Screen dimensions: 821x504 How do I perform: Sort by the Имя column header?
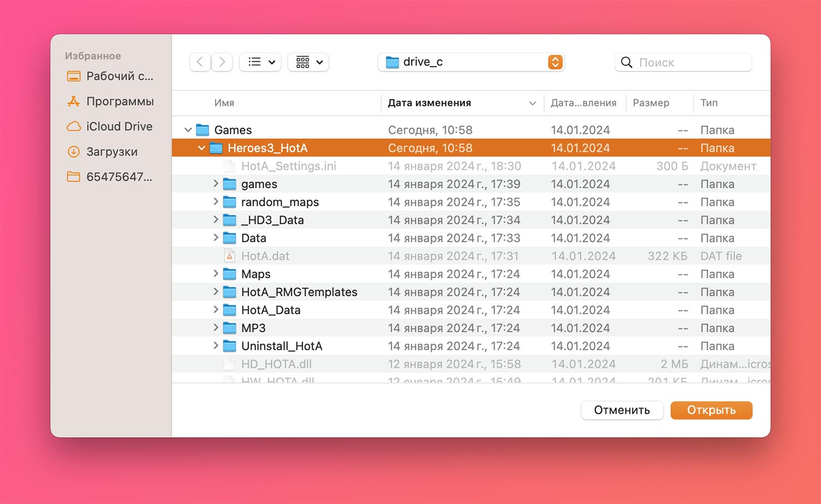(x=224, y=103)
